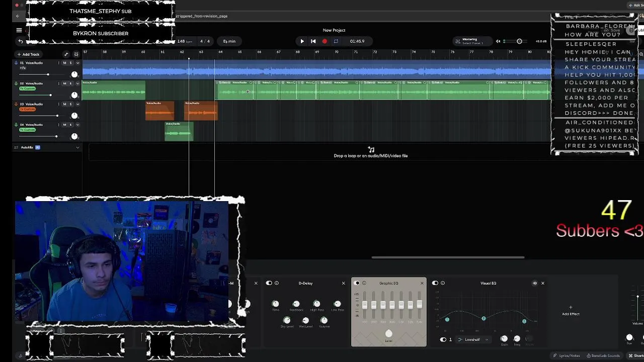Expand the AutoMix section
644x362 pixels.
click(77, 147)
